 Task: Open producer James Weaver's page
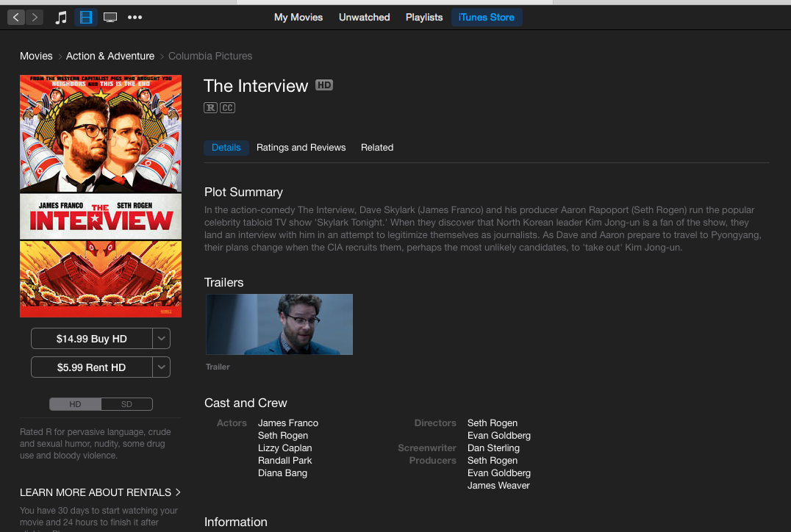tap(498, 486)
